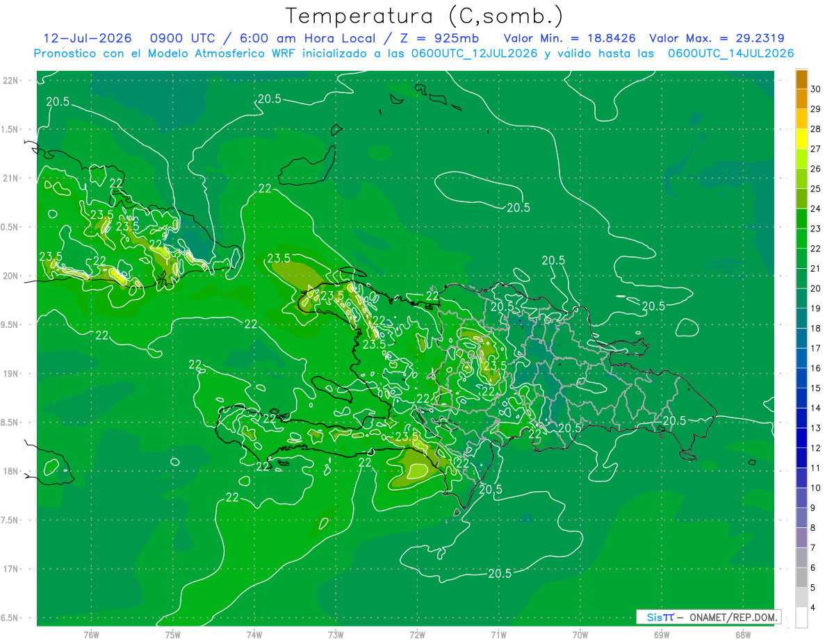Click the blue legend swatch between 15 and 16
The image size is (834, 644).
[801, 378]
